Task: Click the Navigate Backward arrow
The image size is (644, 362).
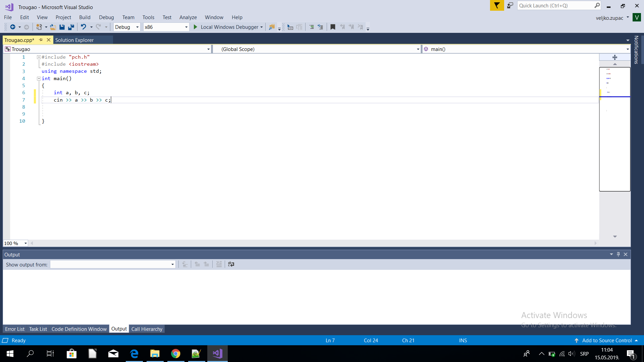Action: click(12, 27)
